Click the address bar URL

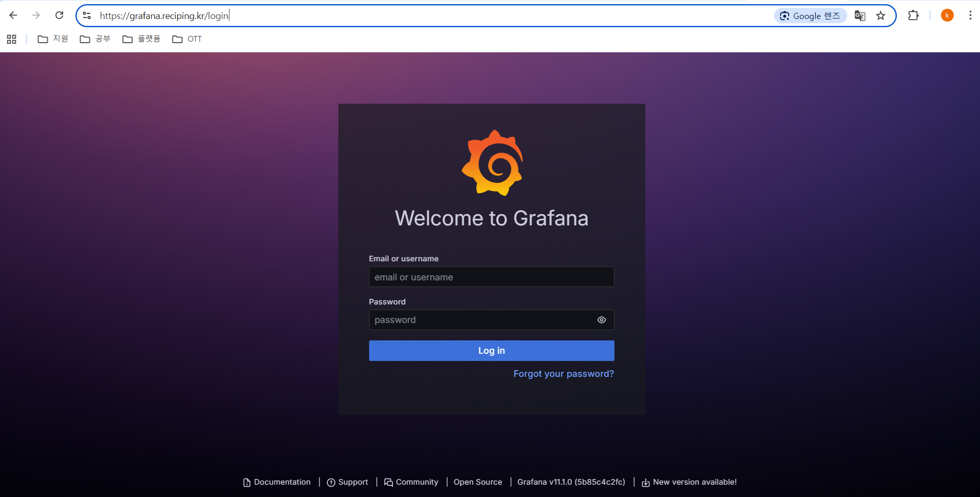[164, 16]
